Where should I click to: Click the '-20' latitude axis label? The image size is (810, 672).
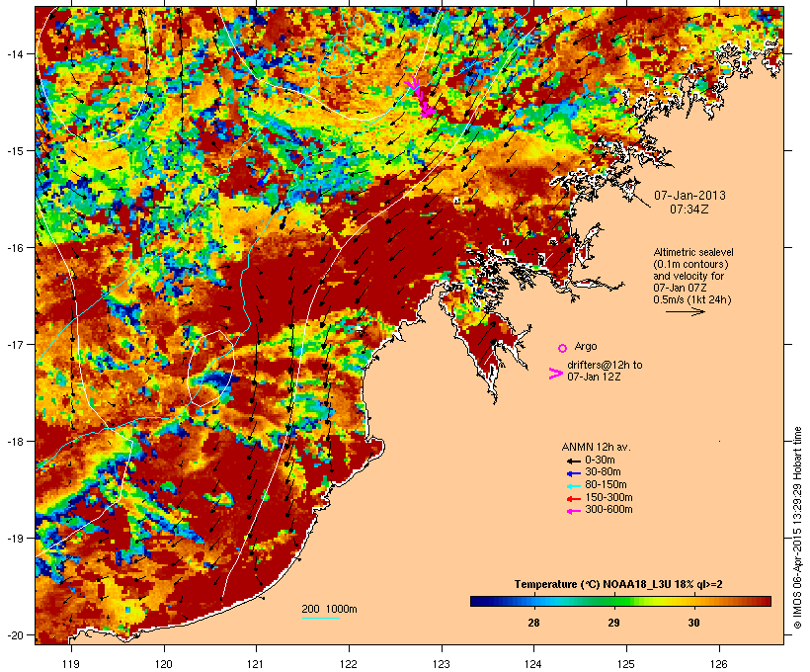tap(14, 634)
